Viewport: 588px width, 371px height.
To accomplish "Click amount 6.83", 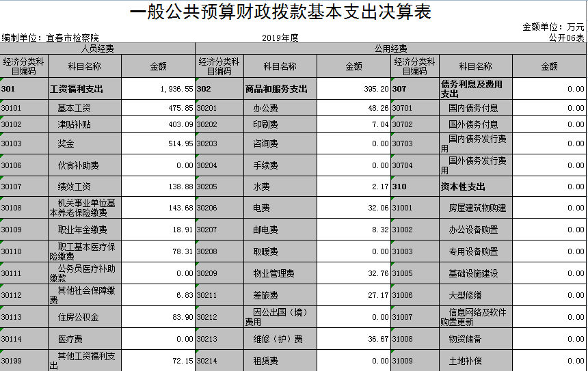I will coord(158,295).
